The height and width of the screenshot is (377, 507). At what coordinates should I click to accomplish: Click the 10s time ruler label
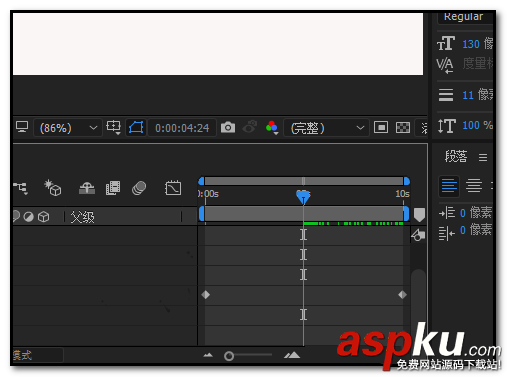402,194
